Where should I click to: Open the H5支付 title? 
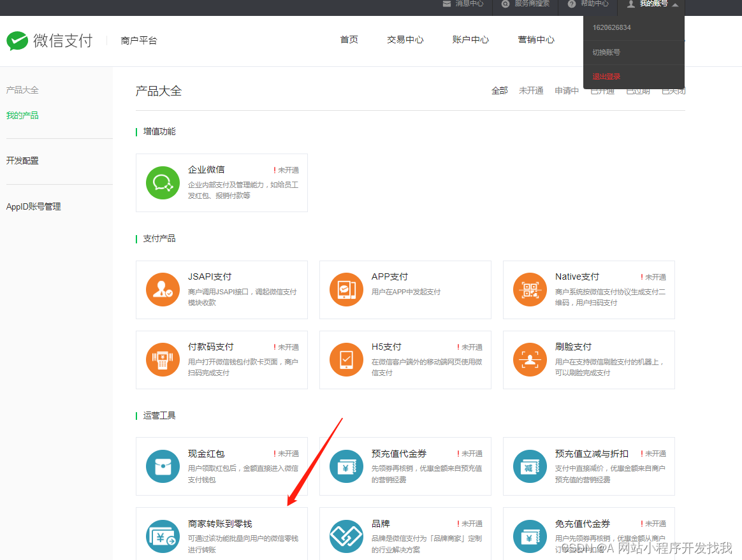(x=386, y=347)
